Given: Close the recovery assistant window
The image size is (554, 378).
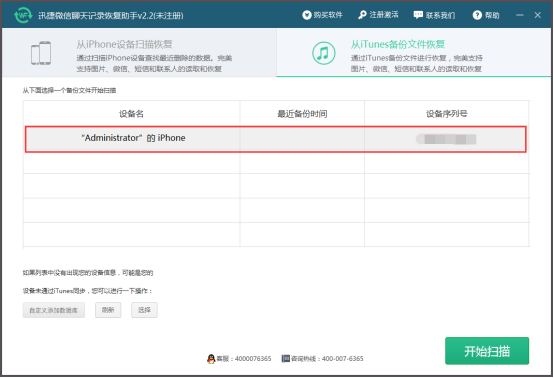Looking at the screenshot, I should point(538,15).
